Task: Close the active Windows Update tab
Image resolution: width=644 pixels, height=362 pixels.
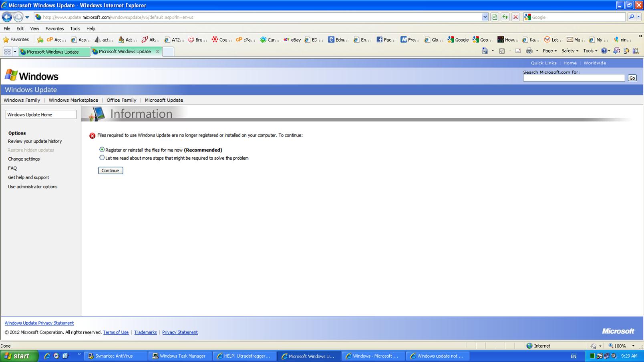Action: 157,51
